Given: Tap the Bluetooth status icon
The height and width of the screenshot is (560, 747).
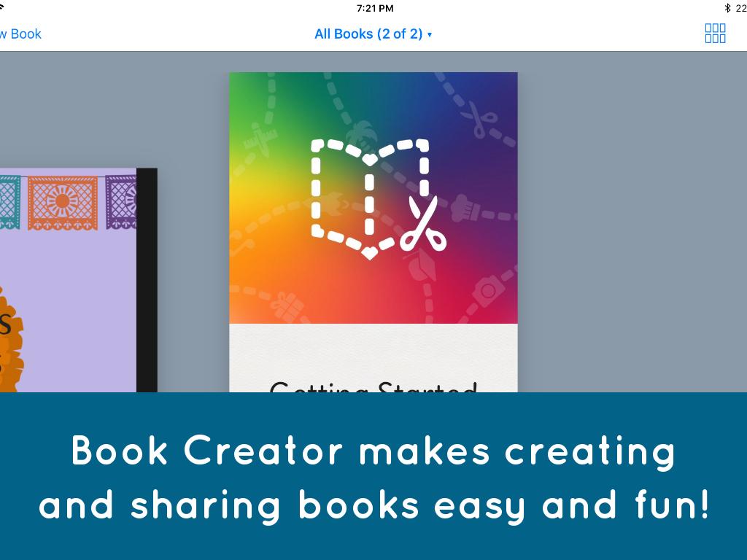Looking at the screenshot, I should pos(727,8).
